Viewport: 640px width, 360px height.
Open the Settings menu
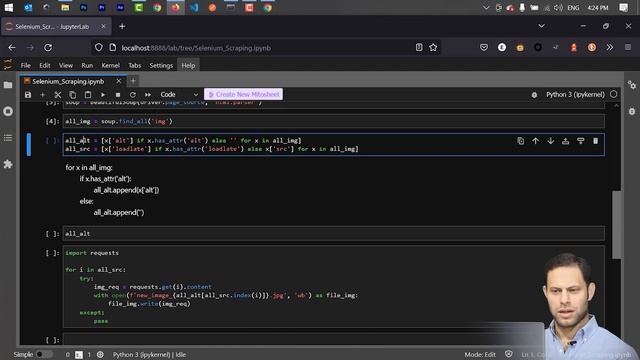point(161,65)
